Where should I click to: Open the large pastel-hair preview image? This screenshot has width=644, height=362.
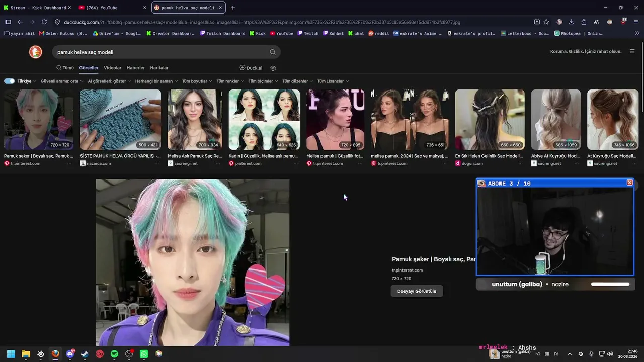(x=193, y=262)
